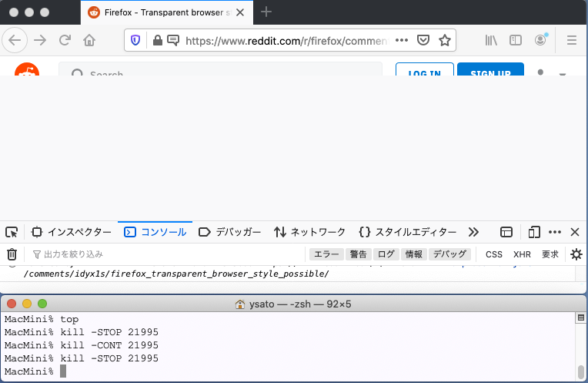Clear the console with the trash icon
This screenshot has height=383, width=588.
(x=12, y=254)
